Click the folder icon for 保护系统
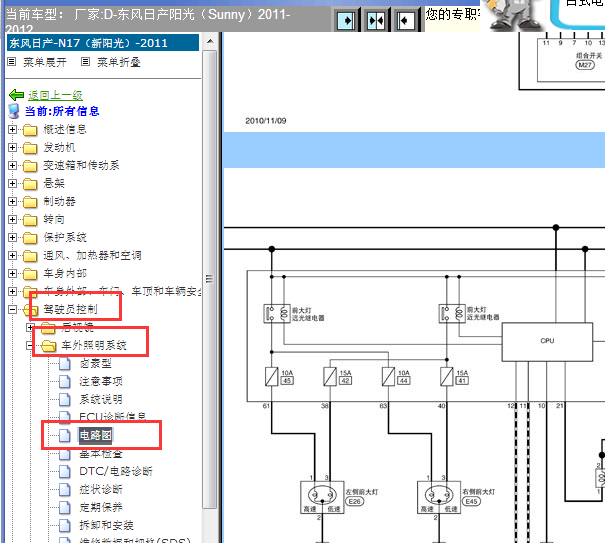This screenshot has width=605, height=543. tap(30, 238)
